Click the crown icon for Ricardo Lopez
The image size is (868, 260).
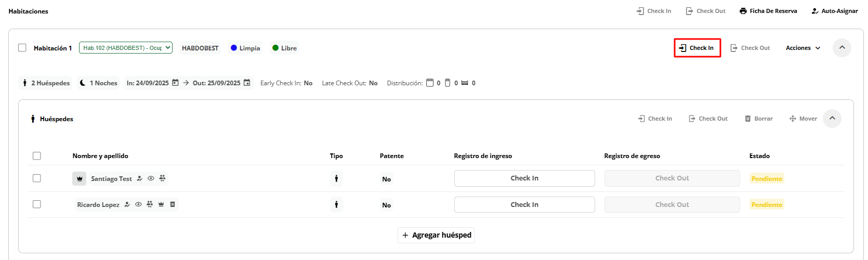161,204
